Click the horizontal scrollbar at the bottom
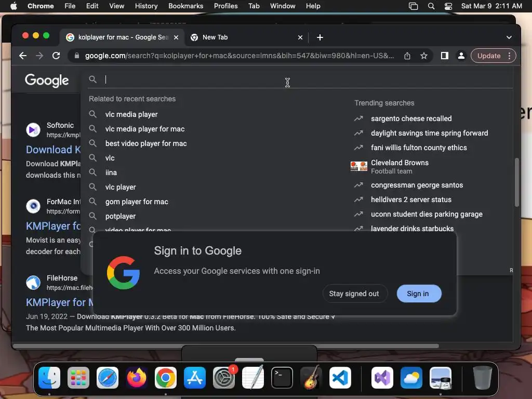The height and width of the screenshot is (399, 532). tap(225, 346)
